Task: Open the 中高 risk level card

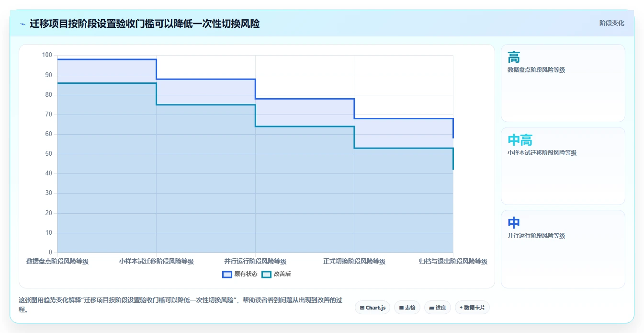Action: [x=563, y=166]
